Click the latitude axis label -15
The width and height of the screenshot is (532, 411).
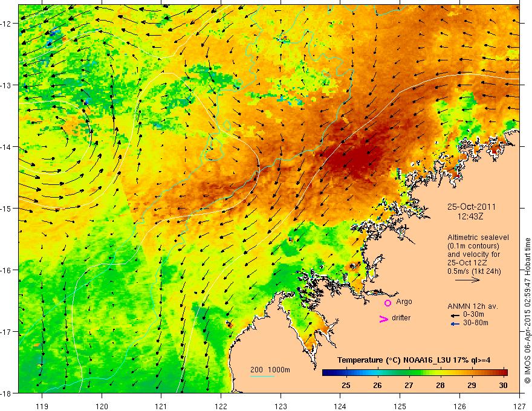(x=7, y=209)
